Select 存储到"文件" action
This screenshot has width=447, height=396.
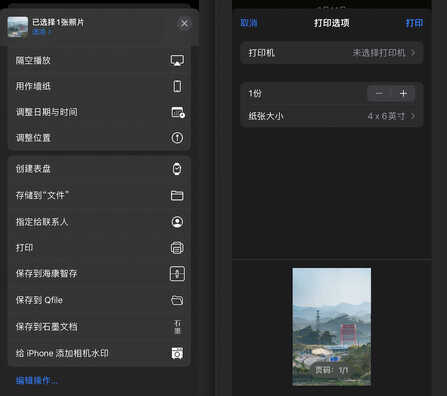[99, 195]
